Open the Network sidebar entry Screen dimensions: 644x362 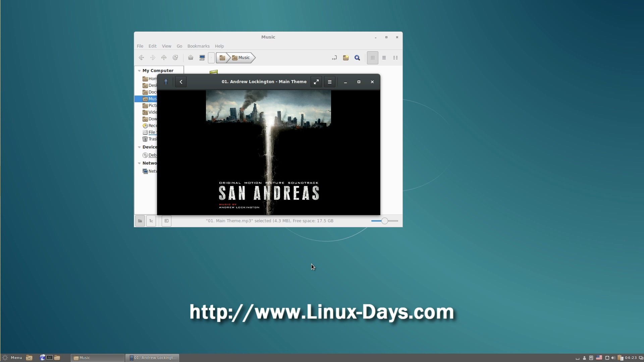tap(150, 171)
